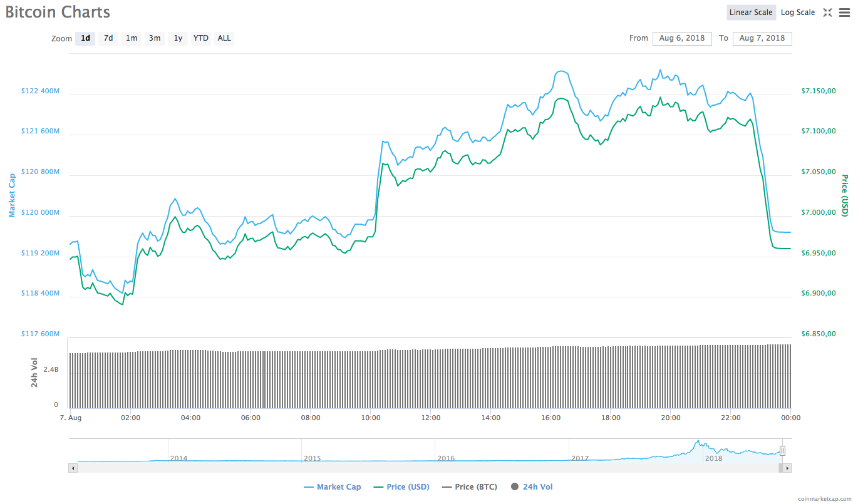Click the $7,150,00 price axis label
The height and width of the screenshot is (504, 858).
(819, 91)
